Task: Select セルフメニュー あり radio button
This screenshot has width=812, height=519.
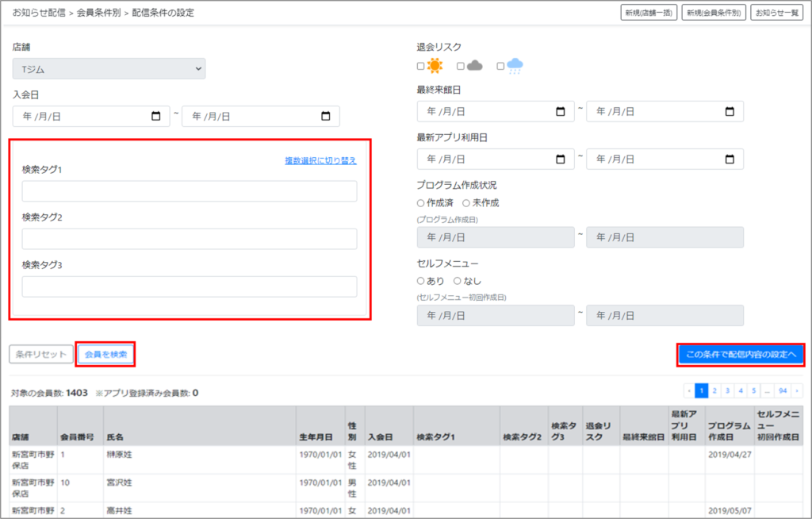Action: (x=421, y=281)
